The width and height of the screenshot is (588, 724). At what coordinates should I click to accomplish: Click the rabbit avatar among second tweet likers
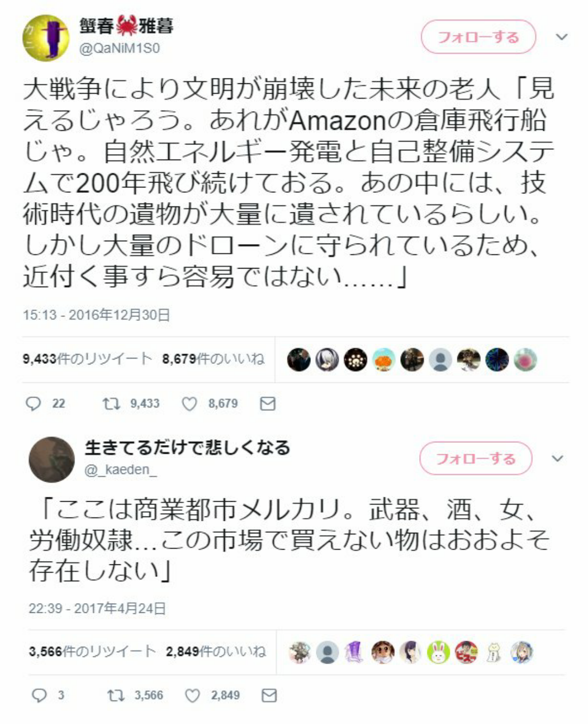click(438, 652)
